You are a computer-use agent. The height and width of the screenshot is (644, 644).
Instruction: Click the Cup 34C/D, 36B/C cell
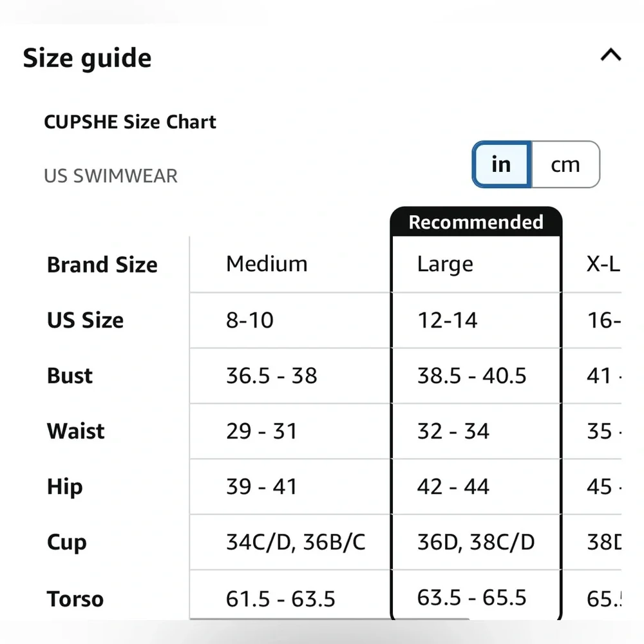[290, 542]
